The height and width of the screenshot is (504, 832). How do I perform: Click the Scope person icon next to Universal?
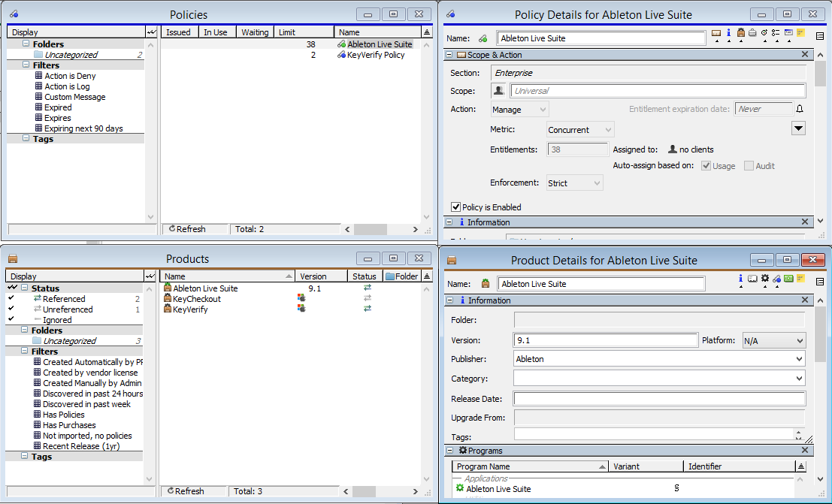click(499, 91)
